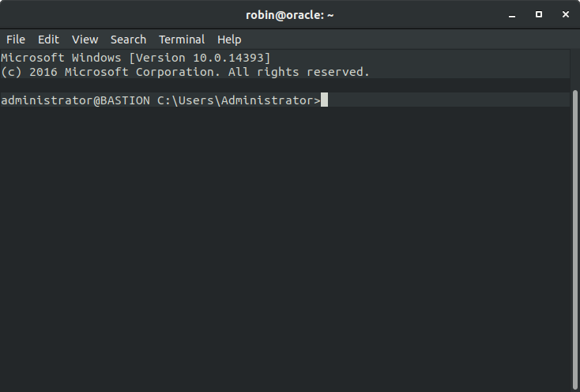The width and height of the screenshot is (580, 392).
Task: Click the scrollbar trough above the thumb
Action: coord(575,70)
